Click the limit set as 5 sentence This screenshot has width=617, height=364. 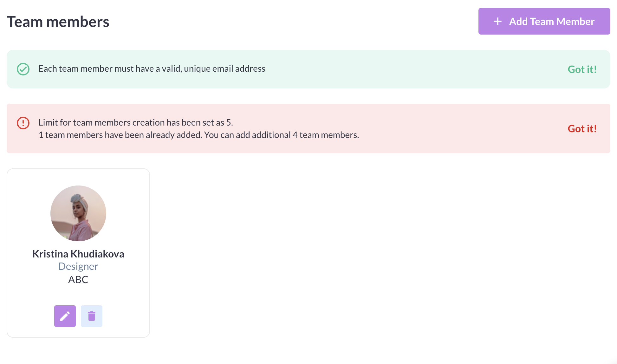click(x=136, y=122)
